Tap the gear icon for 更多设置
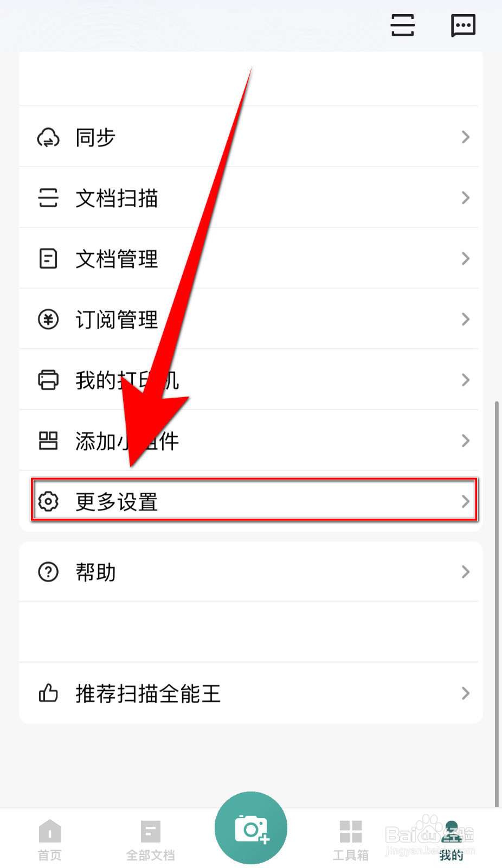502x868 pixels. tap(48, 501)
